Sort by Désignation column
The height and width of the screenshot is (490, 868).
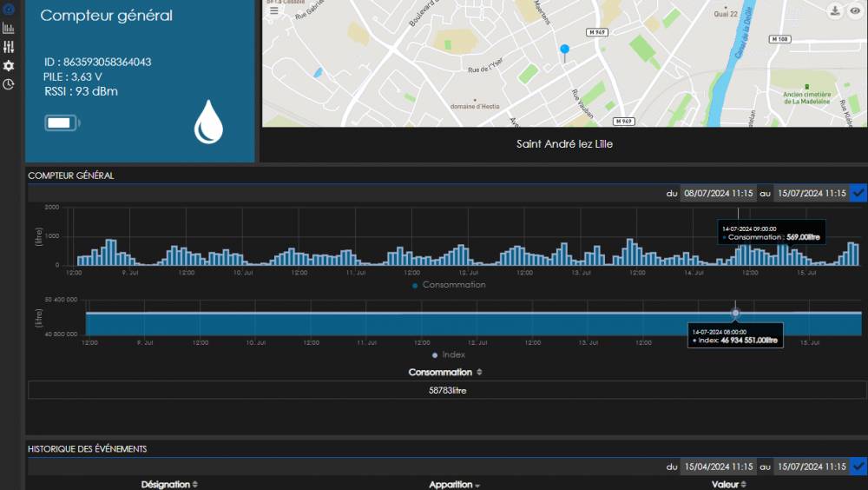click(169, 485)
